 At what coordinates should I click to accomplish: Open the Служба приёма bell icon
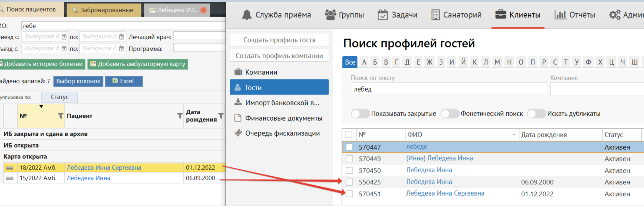click(x=247, y=15)
